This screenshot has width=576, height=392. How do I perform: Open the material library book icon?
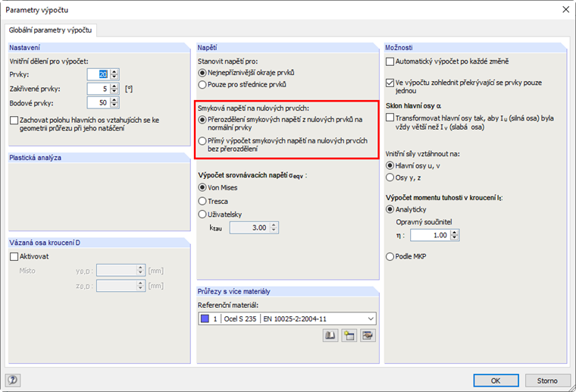[x=330, y=335]
